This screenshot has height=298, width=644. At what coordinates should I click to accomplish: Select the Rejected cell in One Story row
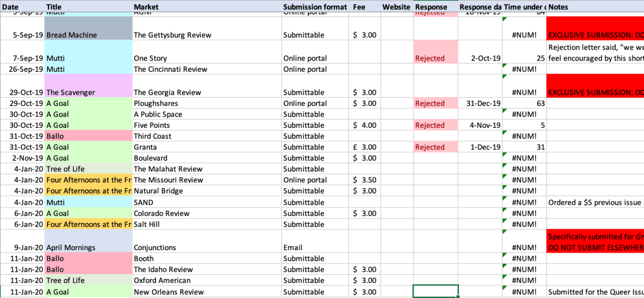pyautogui.click(x=436, y=52)
